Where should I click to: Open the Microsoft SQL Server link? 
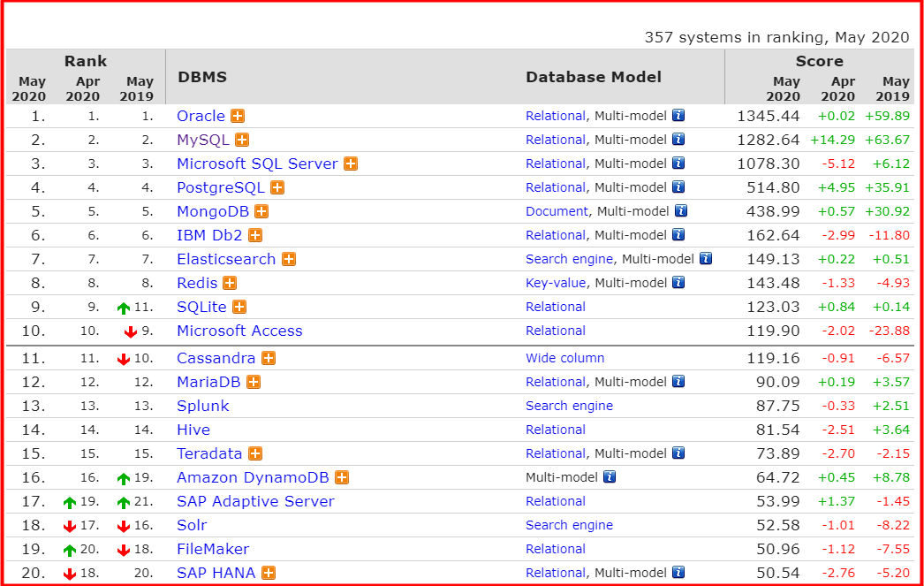258,164
